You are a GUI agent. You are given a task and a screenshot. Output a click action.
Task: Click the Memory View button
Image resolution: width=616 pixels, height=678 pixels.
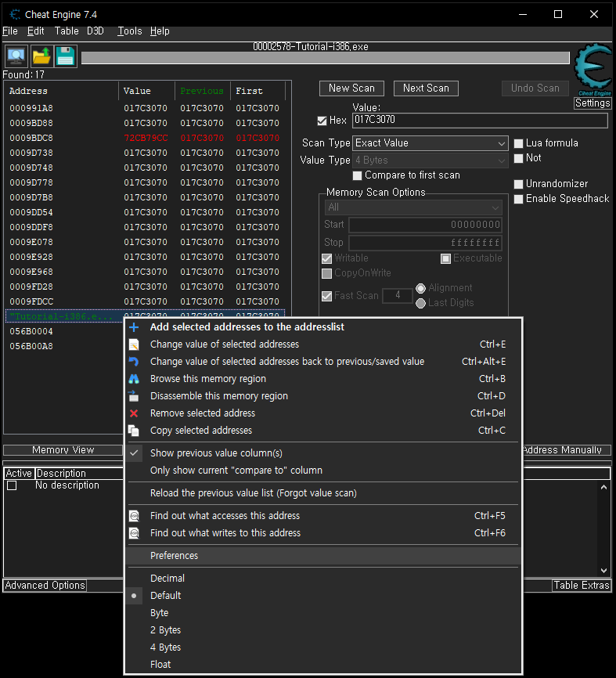(x=63, y=450)
